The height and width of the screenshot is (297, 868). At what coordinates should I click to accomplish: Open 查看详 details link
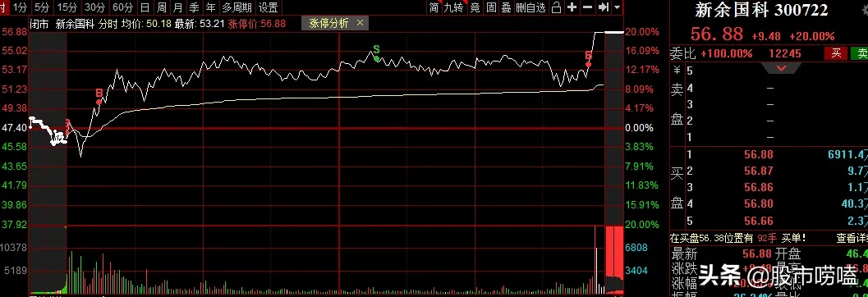(x=852, y=238)
